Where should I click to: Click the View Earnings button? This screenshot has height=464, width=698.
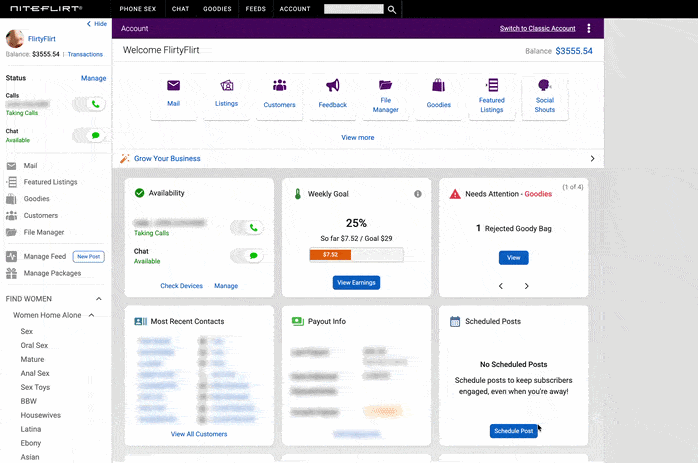pyautogui.click(x=356, y=283)
